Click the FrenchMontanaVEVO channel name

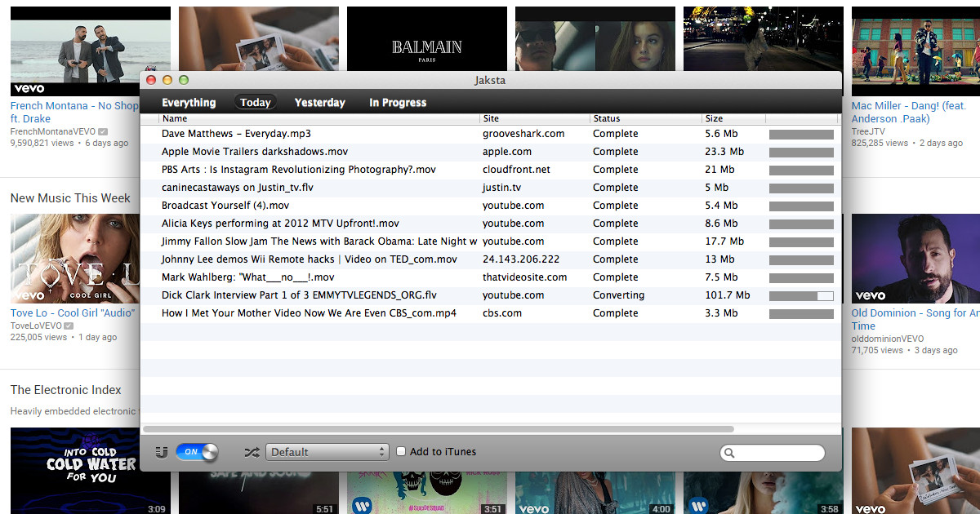point(53,131)
